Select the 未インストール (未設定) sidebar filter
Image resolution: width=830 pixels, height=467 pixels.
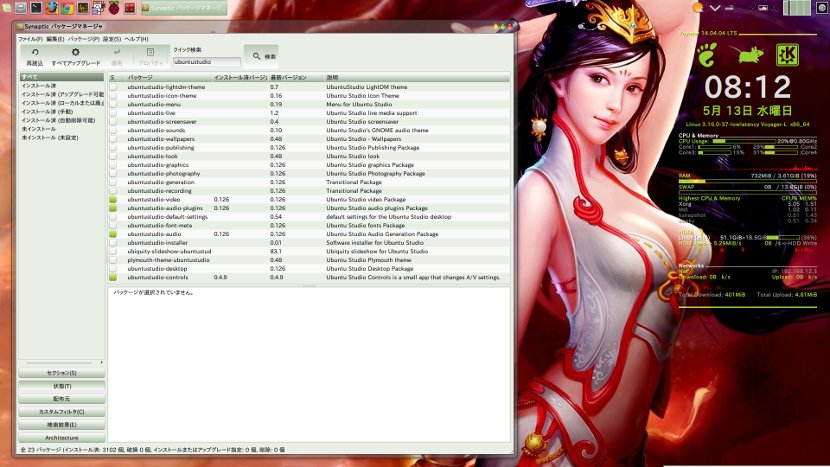pos(61,138)
